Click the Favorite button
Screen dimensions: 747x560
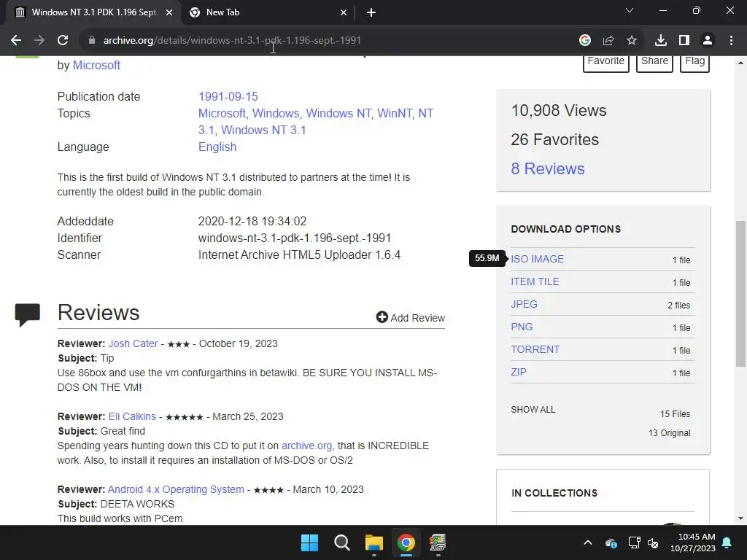pos(606,61)
